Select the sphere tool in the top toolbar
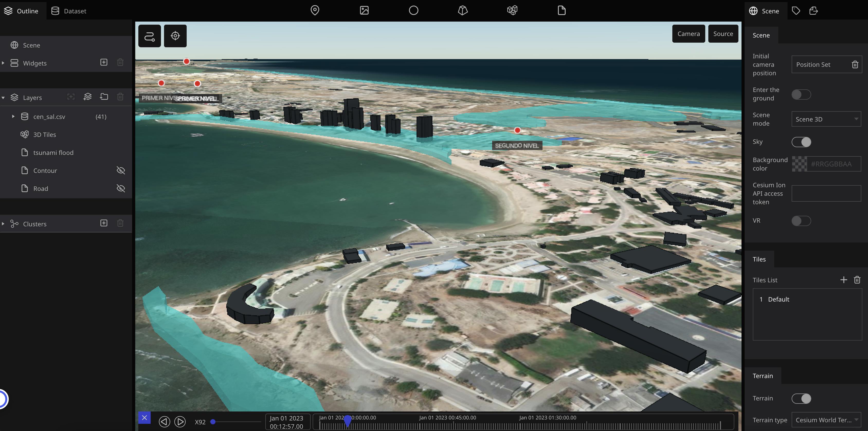This screenshot has height=431, width=868. [x=413, y=11]
